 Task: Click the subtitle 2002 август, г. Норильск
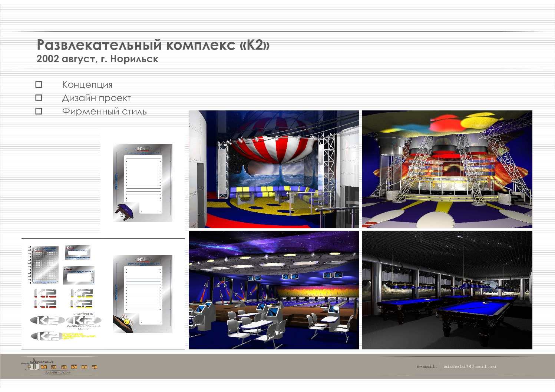point(98,59)
